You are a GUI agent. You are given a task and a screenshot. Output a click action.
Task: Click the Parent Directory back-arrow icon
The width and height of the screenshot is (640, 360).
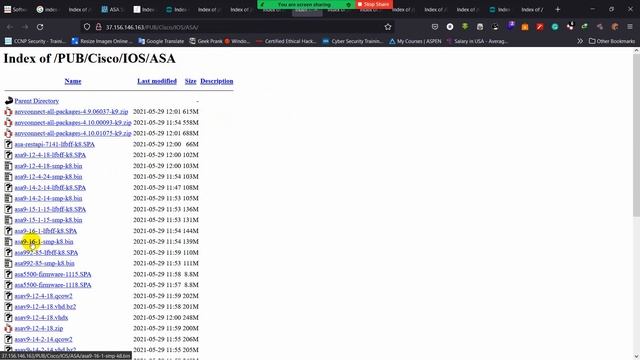9,101
